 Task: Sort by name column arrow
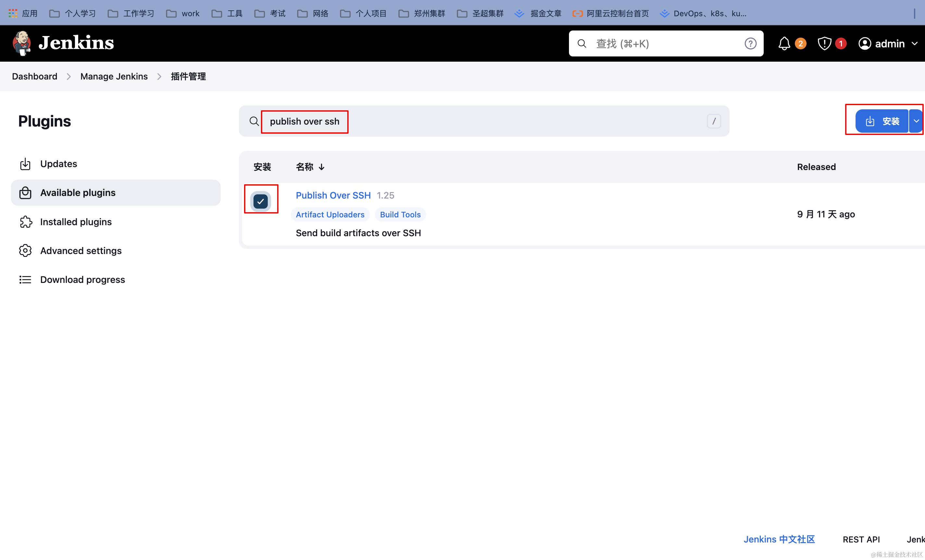pos(321,167)
